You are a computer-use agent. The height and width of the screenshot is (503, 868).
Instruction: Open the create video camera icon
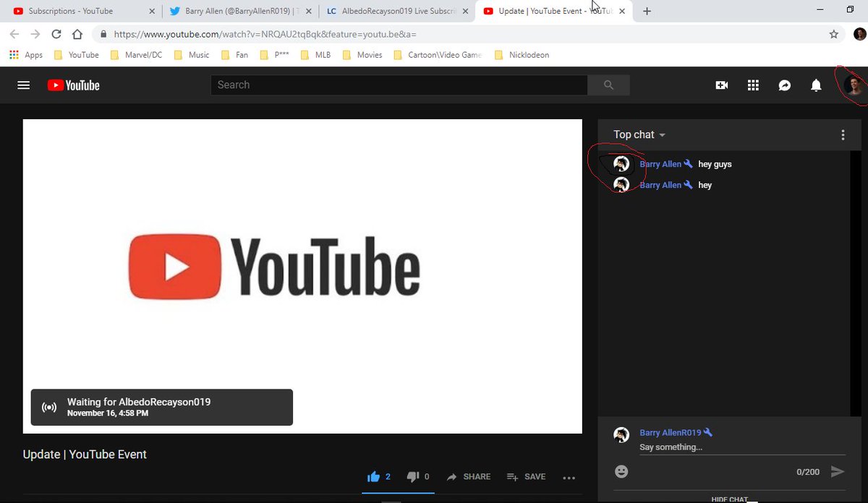tap(721, 85)
